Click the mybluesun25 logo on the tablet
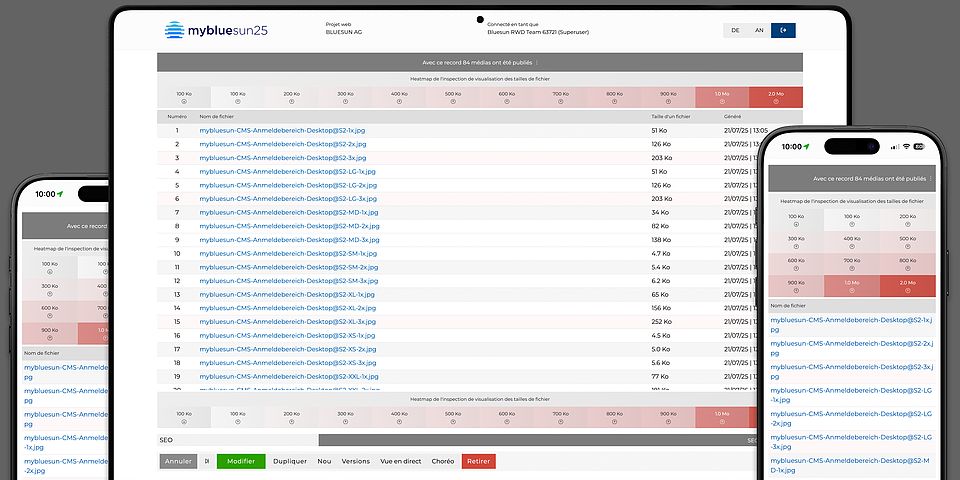 point(216,30)
